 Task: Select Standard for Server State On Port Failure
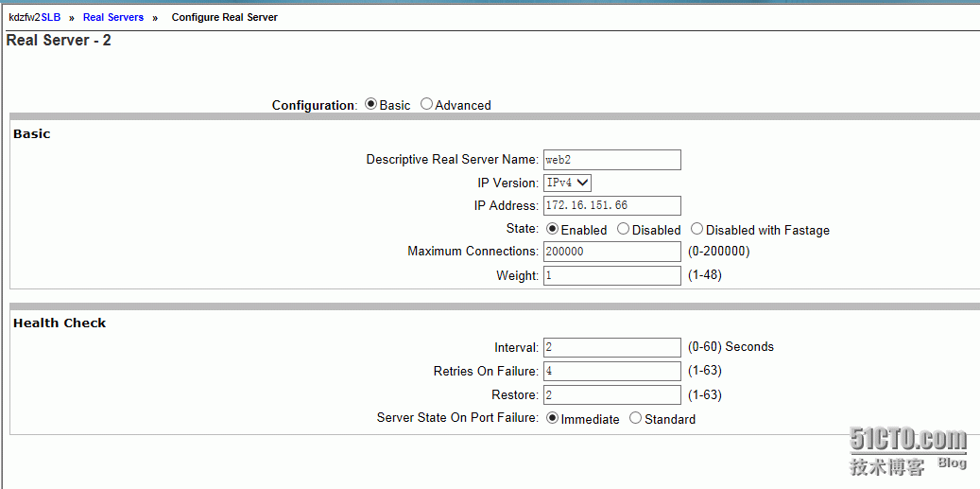point(636,418)
